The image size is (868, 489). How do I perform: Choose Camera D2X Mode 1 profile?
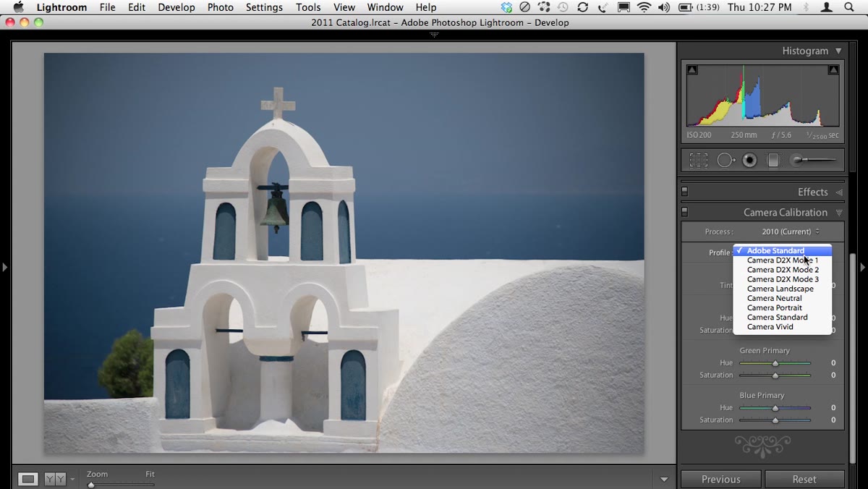tap(783, 260)
